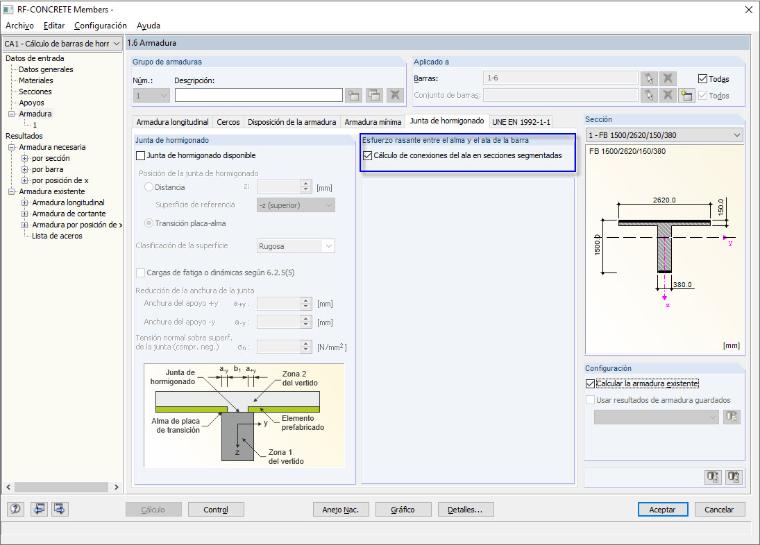760x545 pixels.
Task: Select the 'Distancia' radio button
Action: tap(149, 187)
